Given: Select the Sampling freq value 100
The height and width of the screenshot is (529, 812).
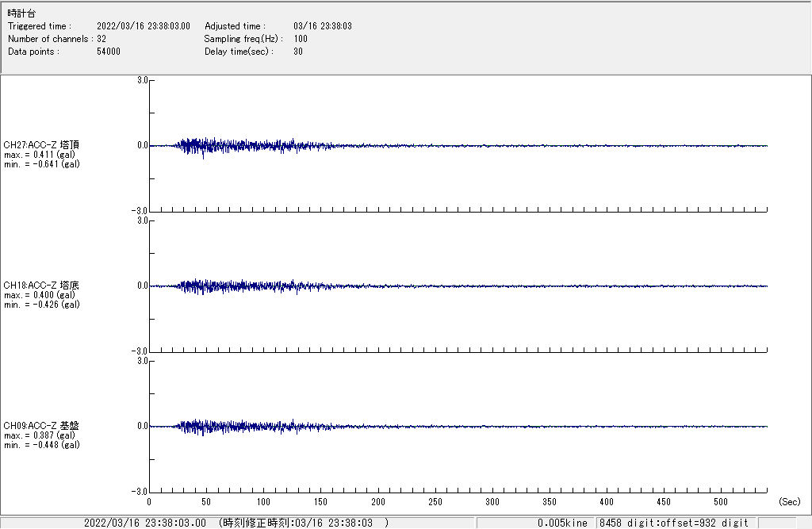Looking at the screenshot, I should pyautogui.click(x=301, y=39).
